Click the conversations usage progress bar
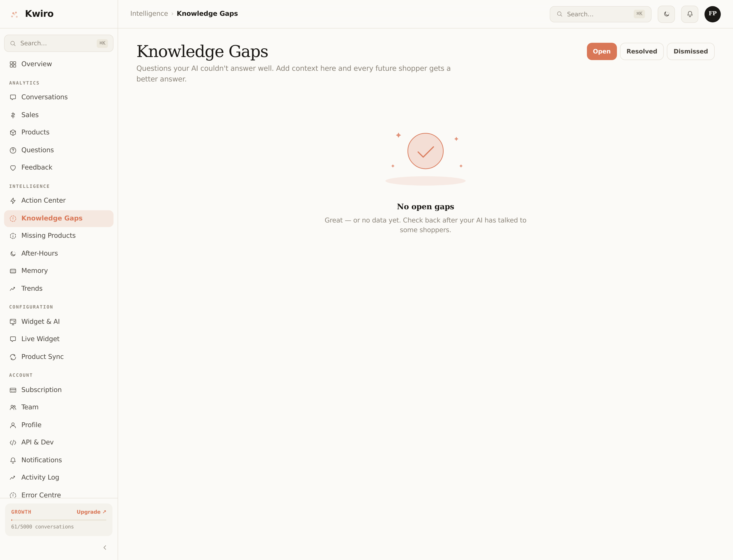The image size is (733, 560). click(x=59, y=520)
